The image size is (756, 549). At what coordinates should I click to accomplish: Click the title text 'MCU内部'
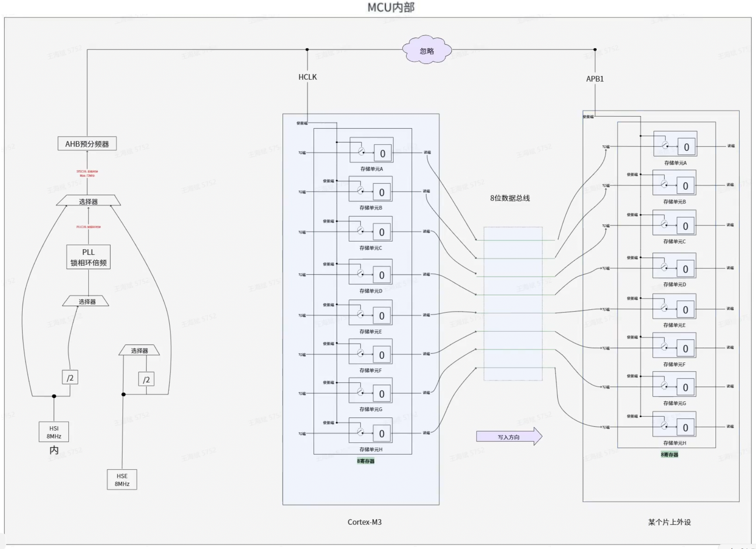391,7
